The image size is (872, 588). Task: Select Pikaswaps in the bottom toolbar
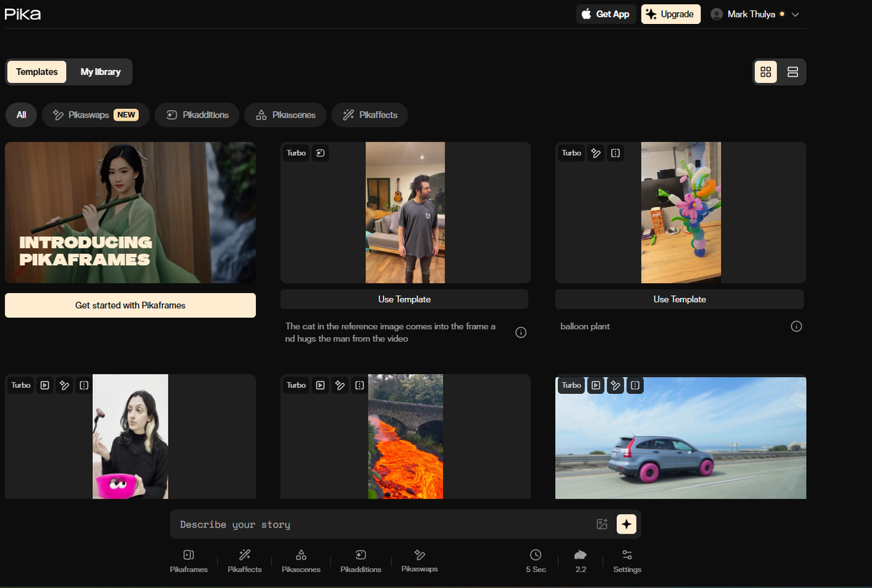[x=419, y=560]
